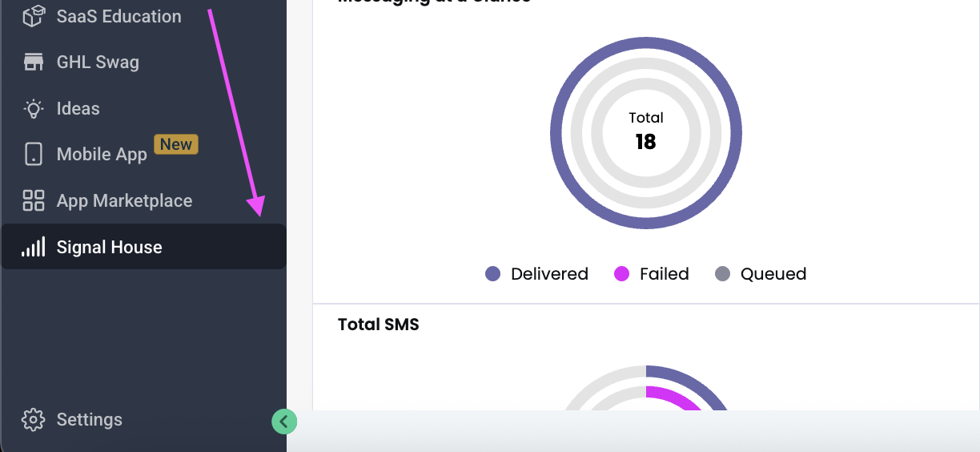Click the Settings gear icon
The width and height of the screenshot is (980, 452).
click(34, 419)
